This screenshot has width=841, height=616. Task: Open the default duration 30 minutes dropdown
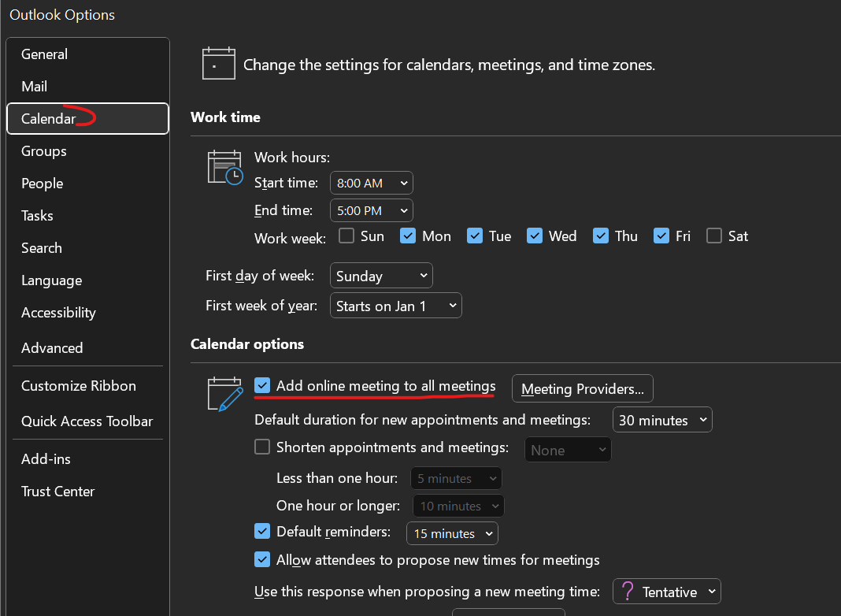tap(662, 420)
